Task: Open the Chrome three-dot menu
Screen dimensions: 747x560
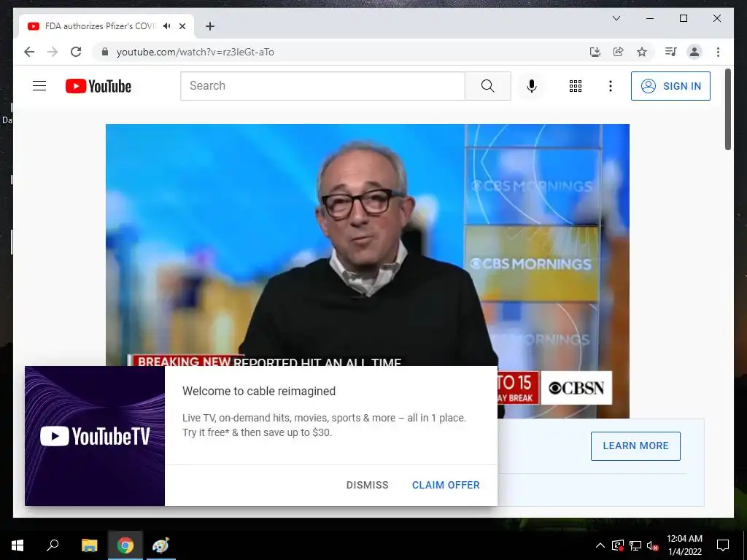Action: pos(718,52)
